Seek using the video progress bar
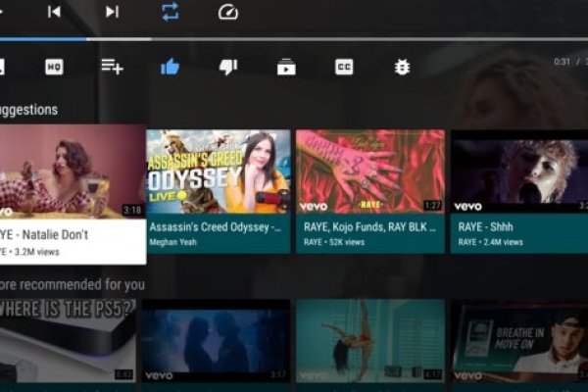The height and width of the screenshot is (392, 588). click(294, 39)
